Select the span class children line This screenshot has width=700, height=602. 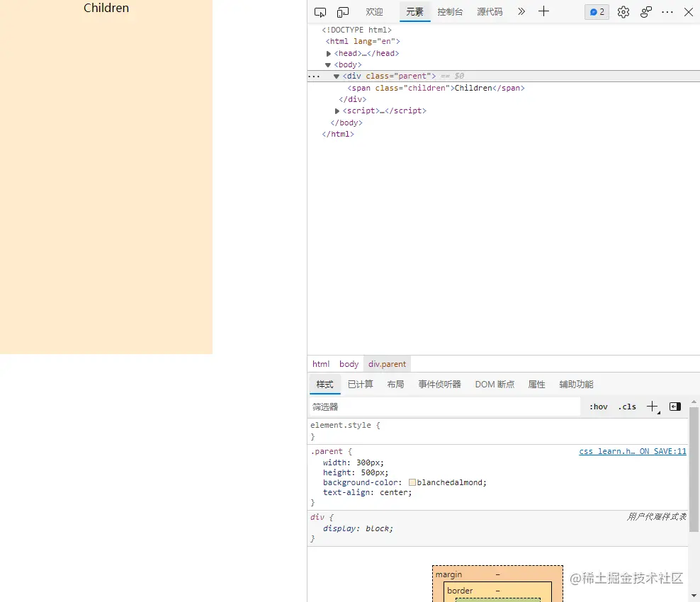436,88
